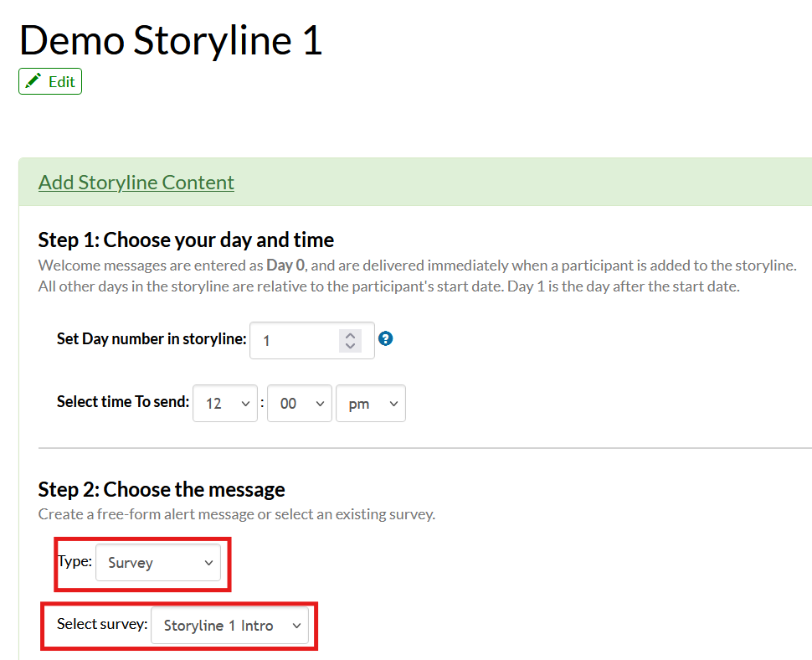Open the am/pm dropdown showing pm
The image size is (812, 660).
[x=371, y=403]
